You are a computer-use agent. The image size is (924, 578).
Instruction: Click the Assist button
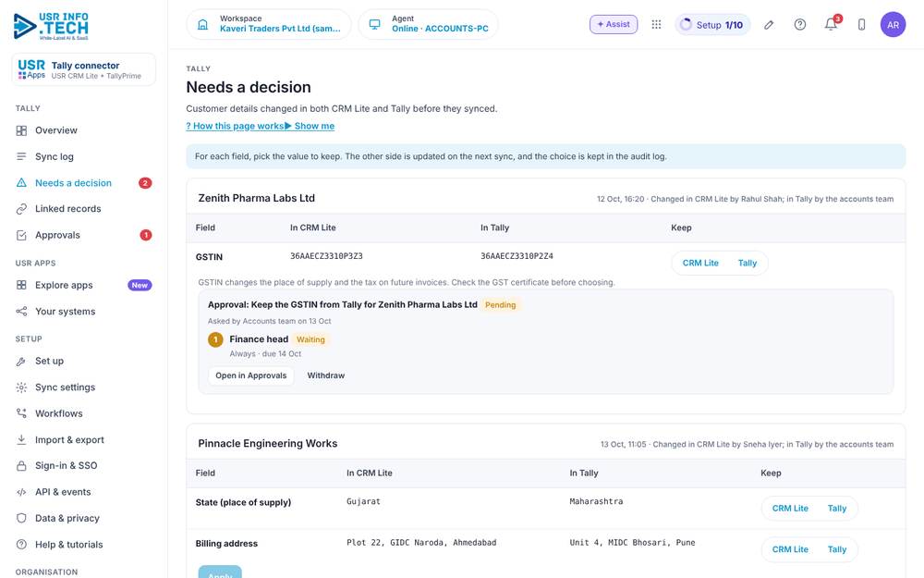614,24
